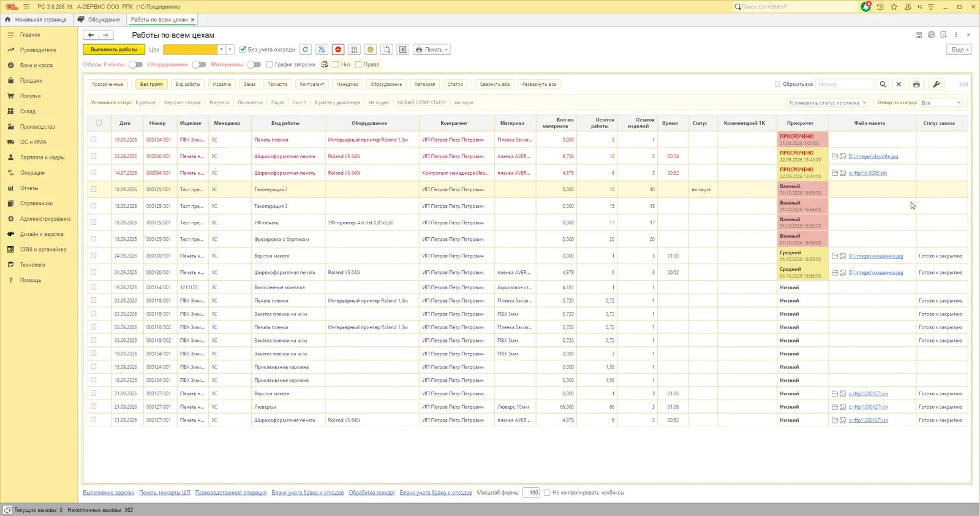This screenshot has width=980, height=516.
Task: Set status На паузе
Action: pyautogui.click(x=464, y=103)
